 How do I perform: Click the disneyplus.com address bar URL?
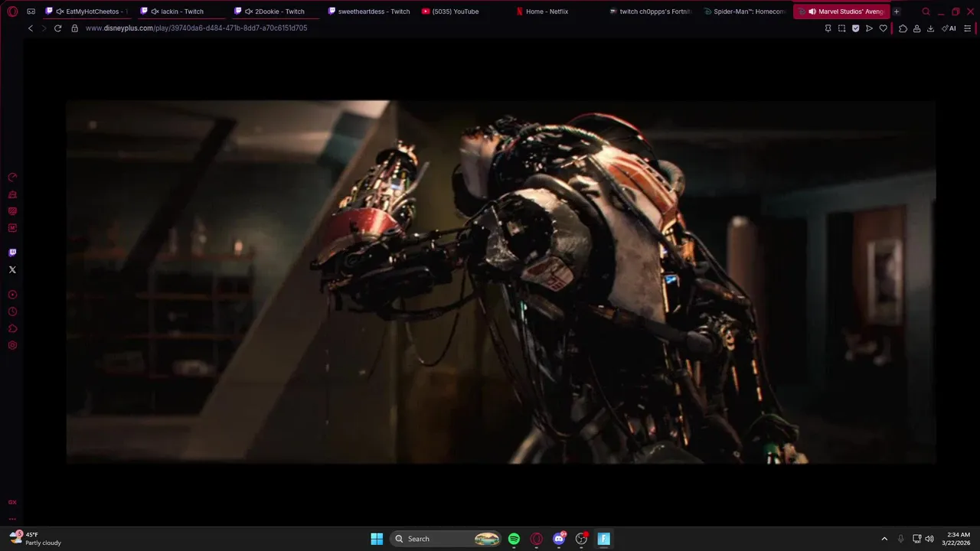coord(196,28)
